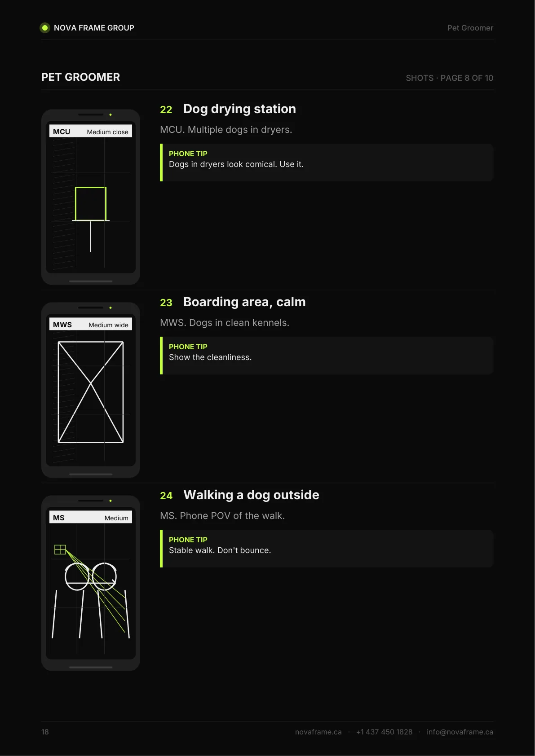Click the phone tip about dogs in dryers

[327, 163]
